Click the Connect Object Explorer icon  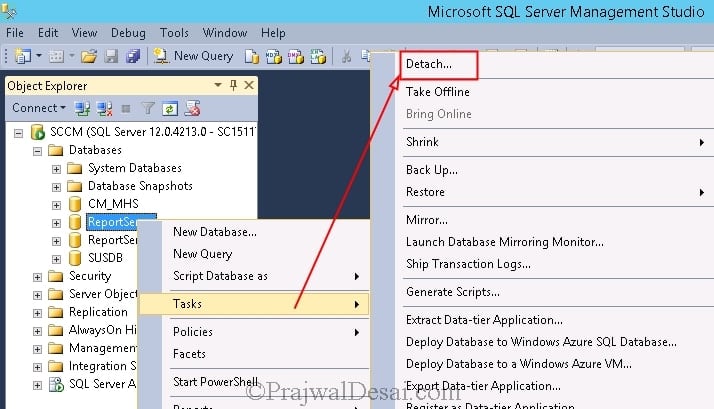click(82, 108)
